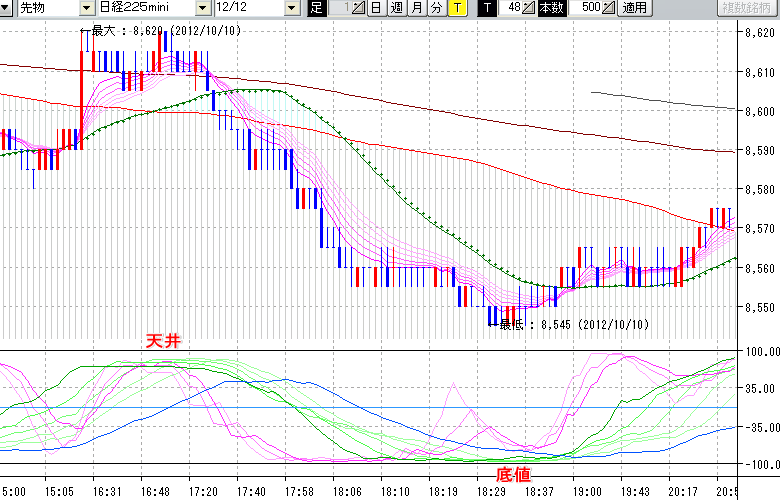This screenshot has height=500, width=780.
Task: Switch chart to 週 weekly bars
Action: click(396, 8)
